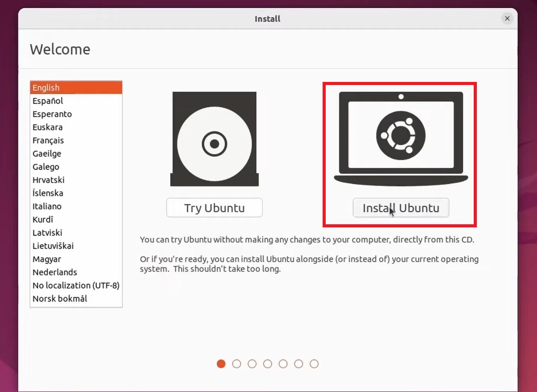The image size is (537, 392).
Task: Select Lietuviškai in the language list
Action: 76,246
